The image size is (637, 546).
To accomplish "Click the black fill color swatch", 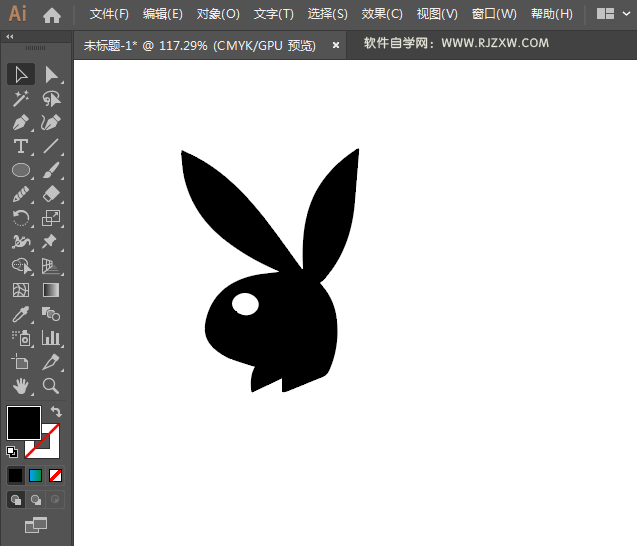I will [x=23, y=422].
